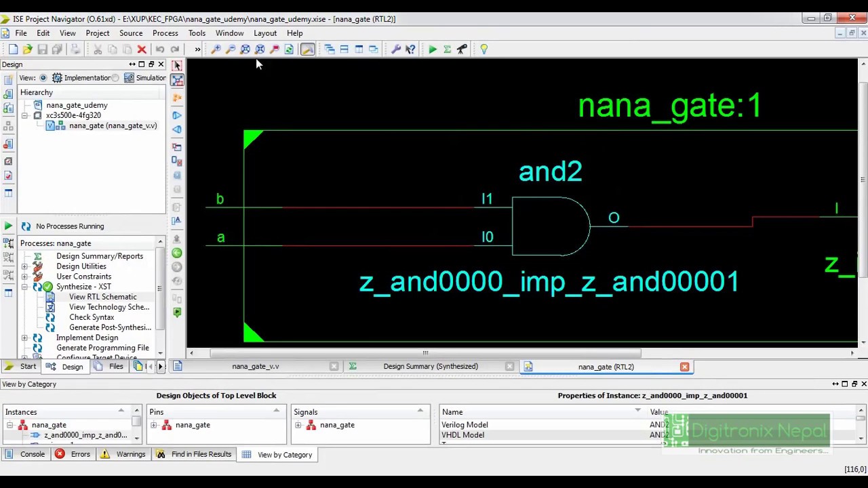Screen dimensions: 868x488
Task: Click the Open file toolbar icon
Action: click(27, 49)
